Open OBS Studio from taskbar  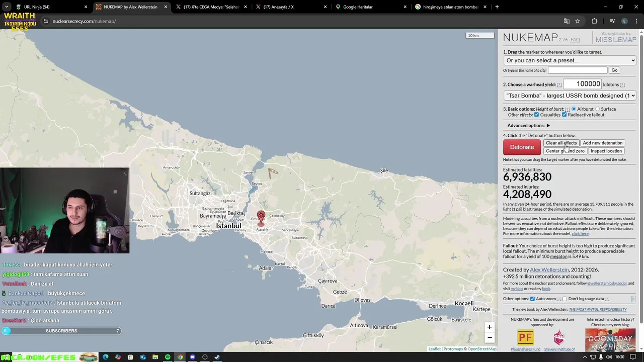tap(205, 357)
